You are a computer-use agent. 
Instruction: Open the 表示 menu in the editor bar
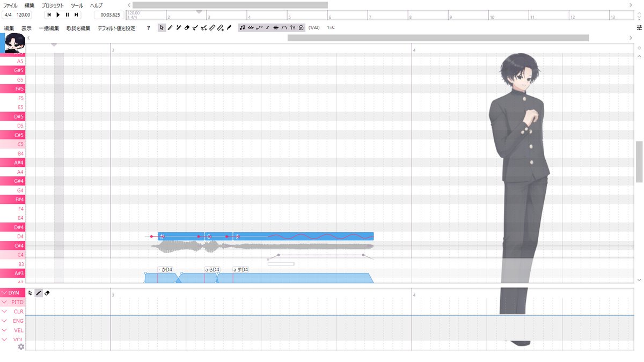click(x=26, y=28)
